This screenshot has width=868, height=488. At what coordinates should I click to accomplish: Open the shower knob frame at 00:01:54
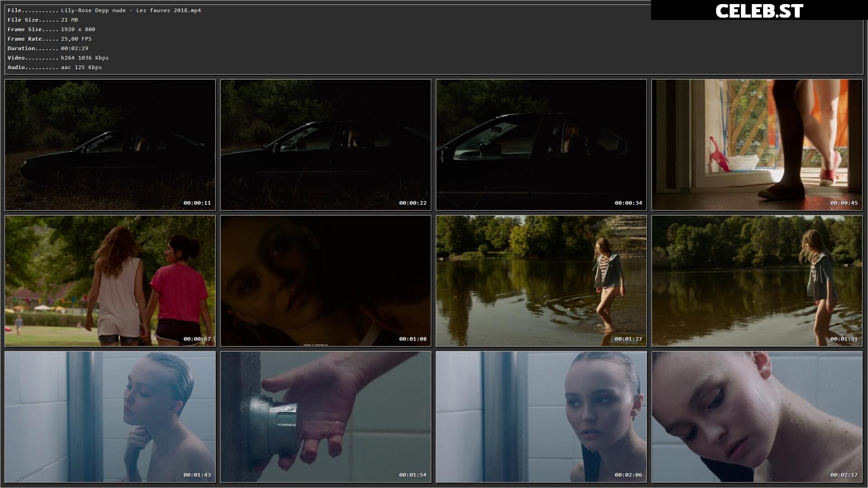point(325,417)
